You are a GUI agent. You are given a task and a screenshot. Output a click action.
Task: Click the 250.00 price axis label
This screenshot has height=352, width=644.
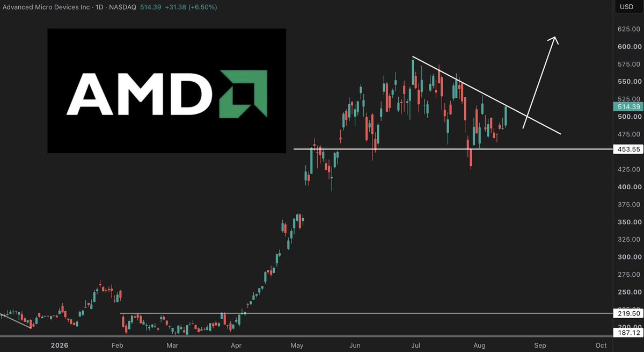click(630, 292)
